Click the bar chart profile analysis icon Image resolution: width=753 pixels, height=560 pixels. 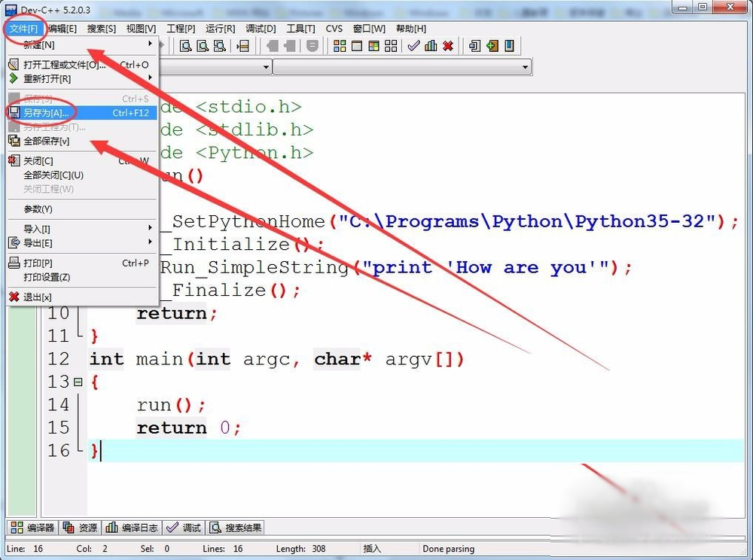[x=431, y=46]
